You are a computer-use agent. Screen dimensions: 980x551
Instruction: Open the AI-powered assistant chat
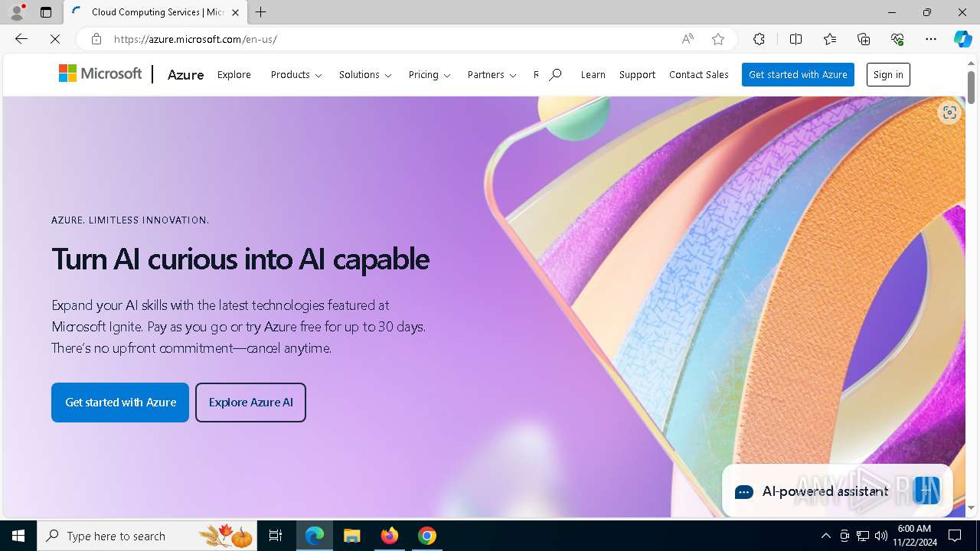pos(837,491)
